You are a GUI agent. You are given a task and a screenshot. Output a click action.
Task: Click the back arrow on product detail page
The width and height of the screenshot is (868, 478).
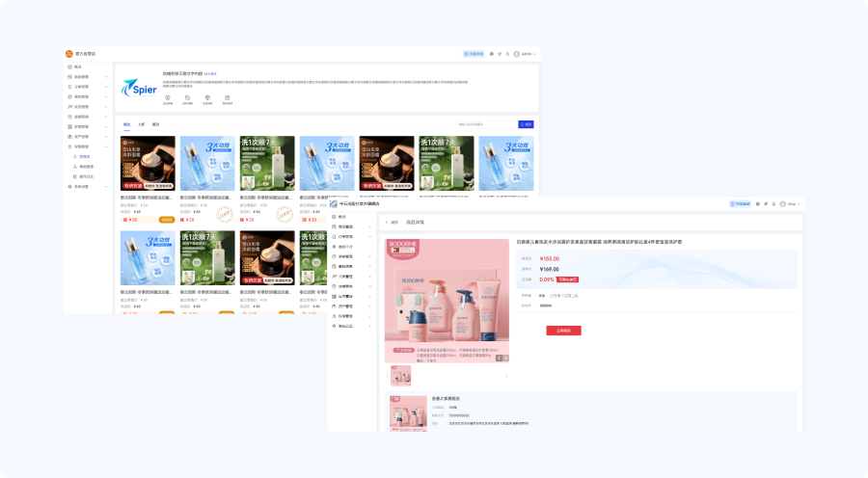coord(386,222)
